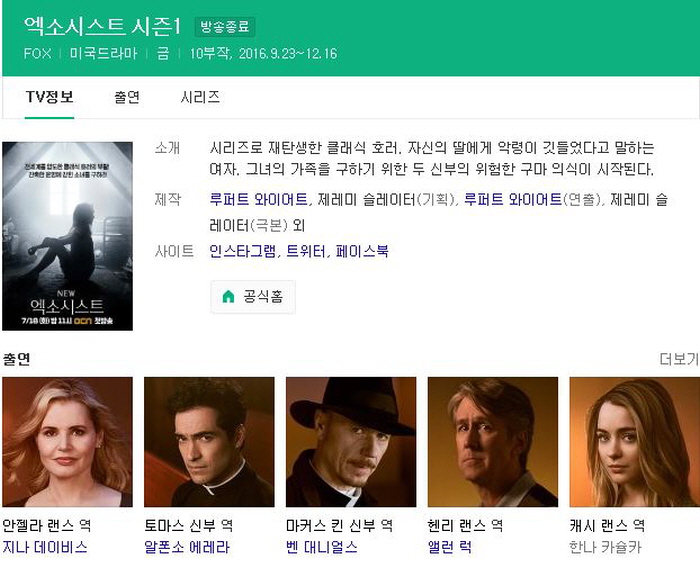Viewport: 700px width, 568px height.
Task: Open actor 지나 데이비스 link
Action: coord(45,547)
